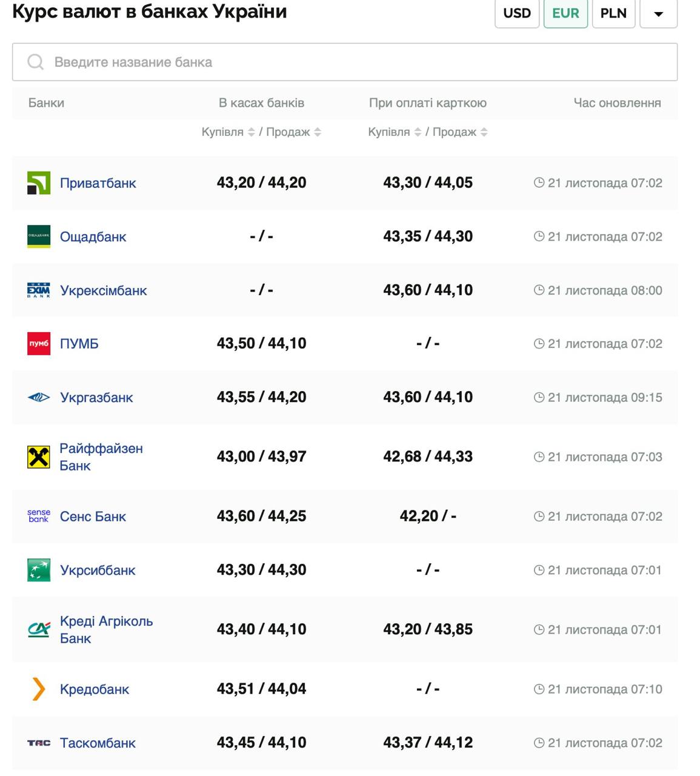This screenshot has width=700, height=776.
Task: Focus the bank name search field
Action: (344, 62)
